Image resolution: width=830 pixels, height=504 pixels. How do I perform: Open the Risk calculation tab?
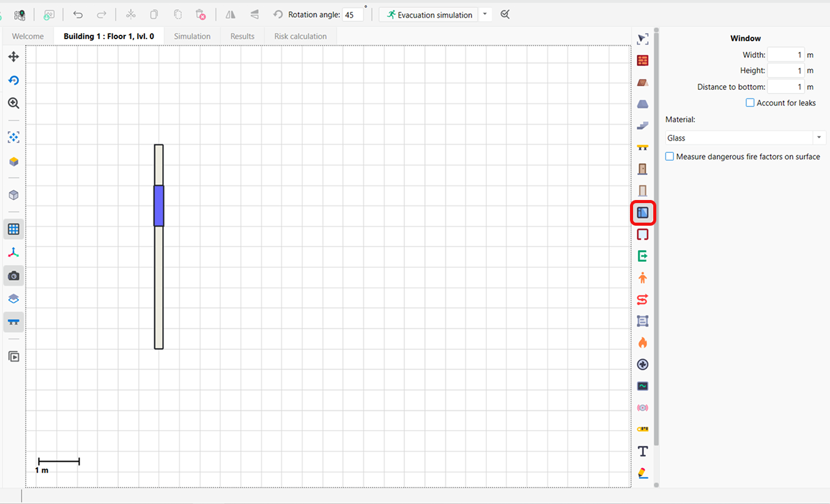tap(300, 36)
